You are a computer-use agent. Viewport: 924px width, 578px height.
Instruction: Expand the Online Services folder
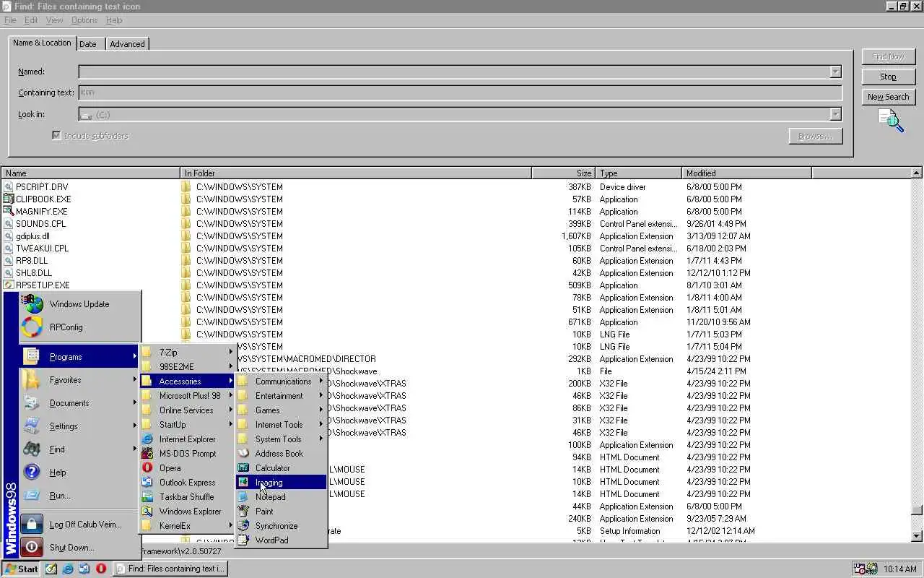(x=188, y=410)
